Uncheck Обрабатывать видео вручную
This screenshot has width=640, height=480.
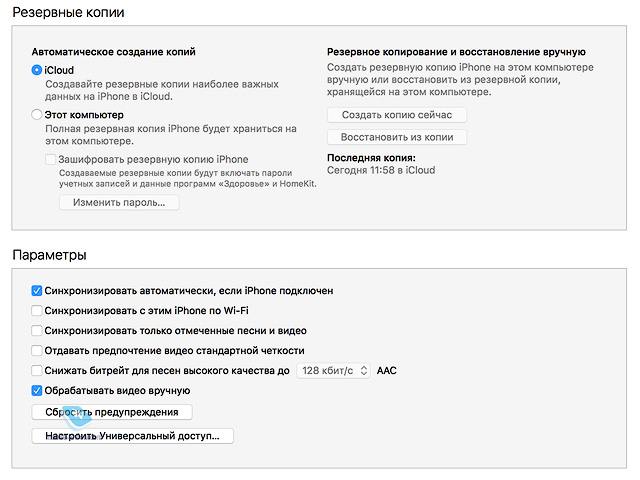[x=37, y=391]
